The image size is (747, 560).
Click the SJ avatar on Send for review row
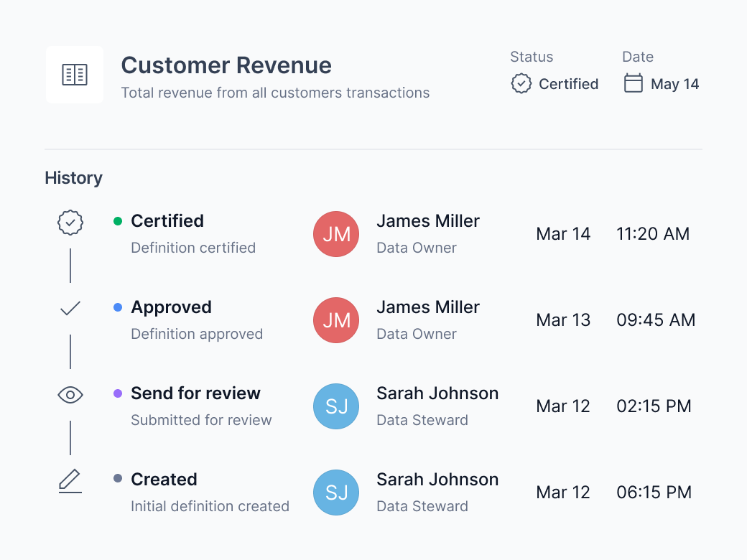tap(336, 406)
